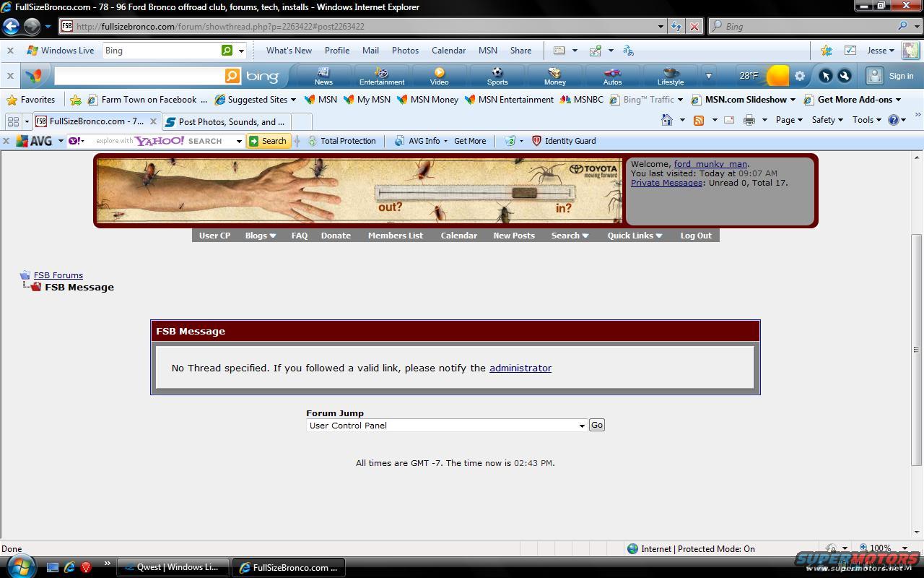924x578 pixels.
Task: Click the Identity Guard shield icon
Action: click(x=536, y=141)
